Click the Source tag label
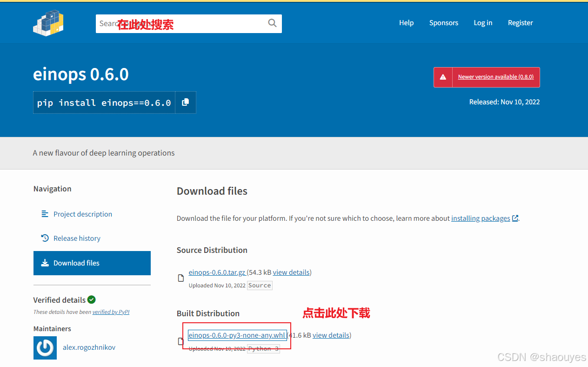The image size is (588, 367). (260, 285)
